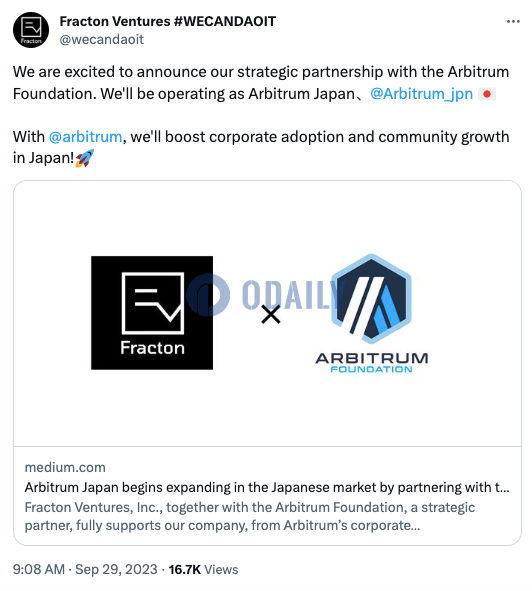This screenshot has height=591, width=532.
Task: Open the @wecandaoit handle
Action: coord(102,40)
